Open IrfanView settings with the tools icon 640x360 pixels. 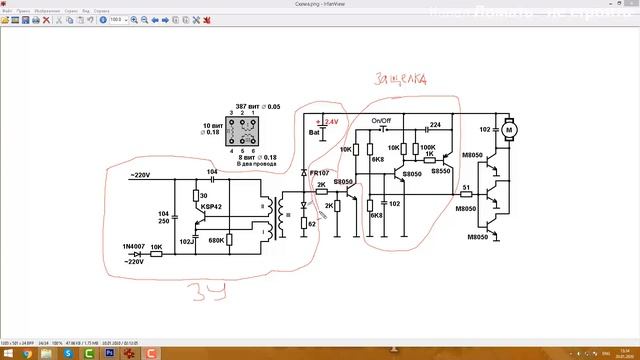tap(196, 20)
